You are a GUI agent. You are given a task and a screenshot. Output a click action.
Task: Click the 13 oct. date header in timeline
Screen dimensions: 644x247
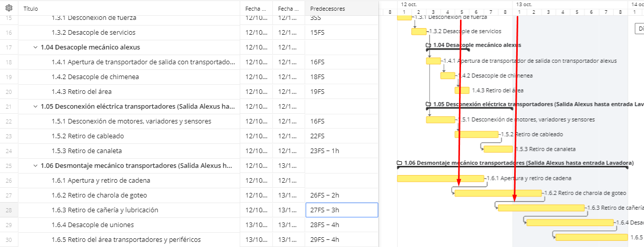pos(524,4)
